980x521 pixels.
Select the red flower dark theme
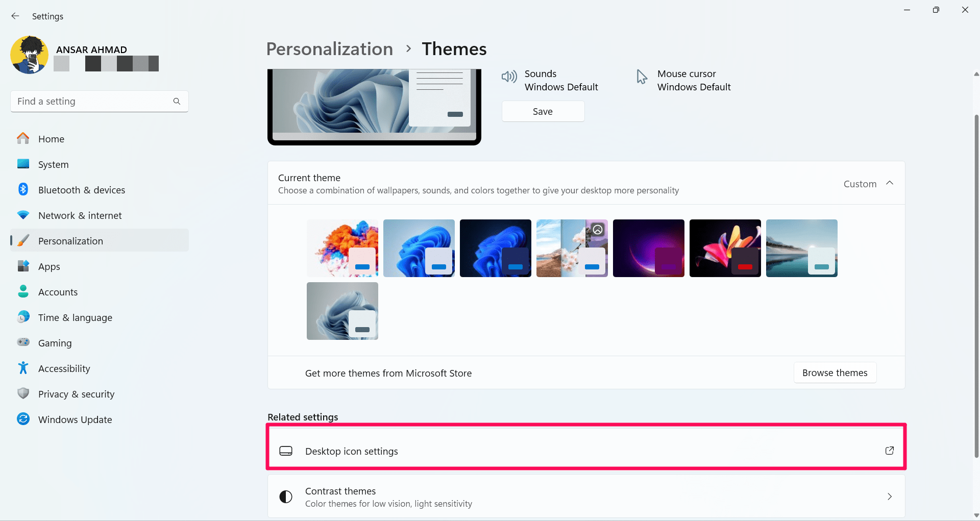pyautogui.click(x=725, y=248)
